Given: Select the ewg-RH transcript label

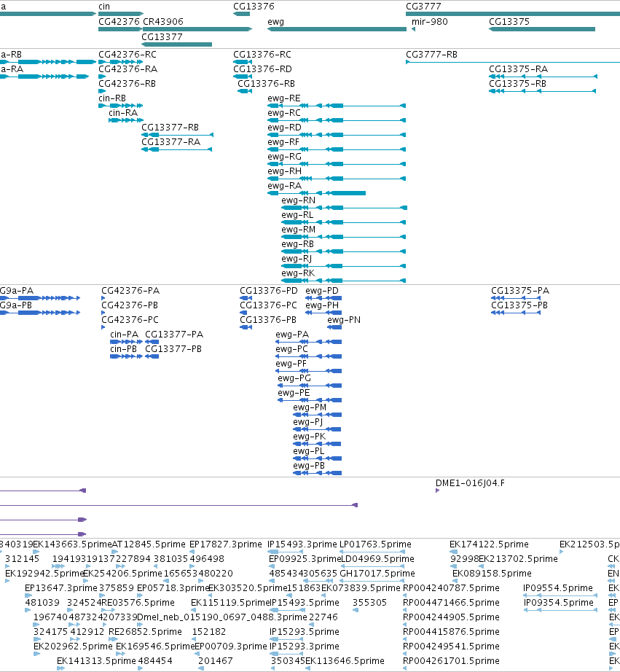Looking at the screenshot, I should point(284,171).
